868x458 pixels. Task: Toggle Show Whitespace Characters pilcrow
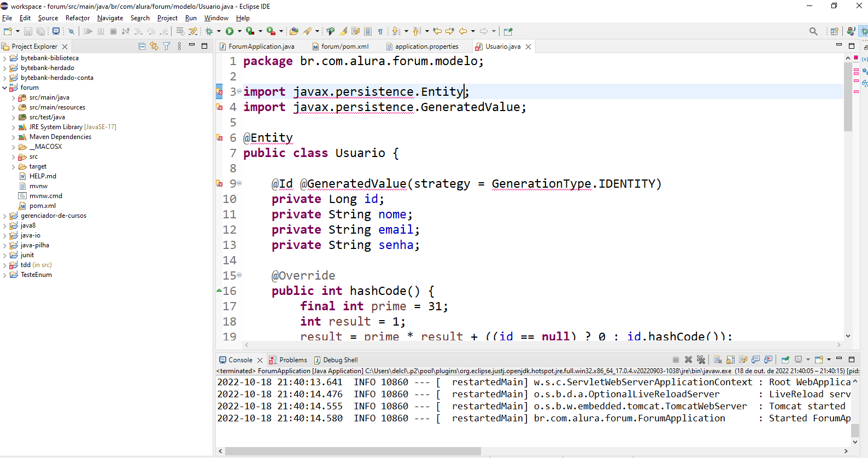click(380, 32)
